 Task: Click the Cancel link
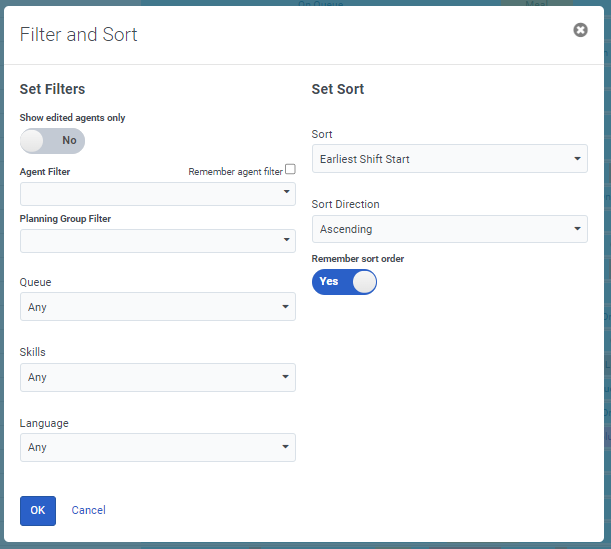click(x=89, y=510)
